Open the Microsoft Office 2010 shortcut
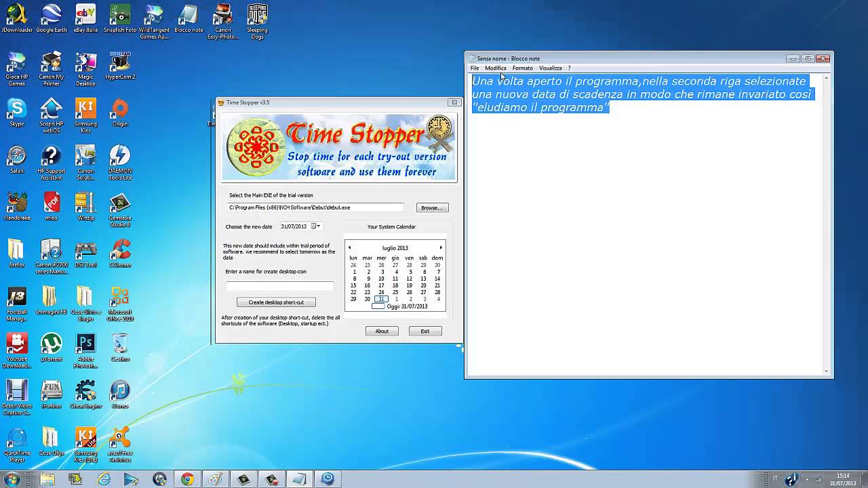Screen dimensions: 868x488 coord(120,304)
